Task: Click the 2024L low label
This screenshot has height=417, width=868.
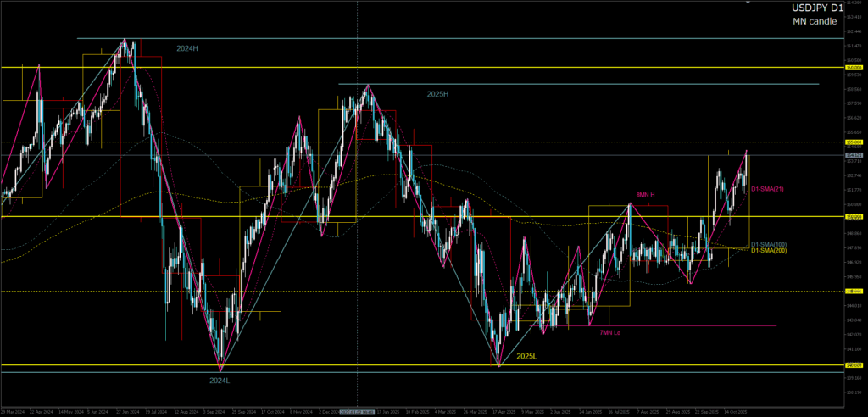Action: [x=220, y=381]
